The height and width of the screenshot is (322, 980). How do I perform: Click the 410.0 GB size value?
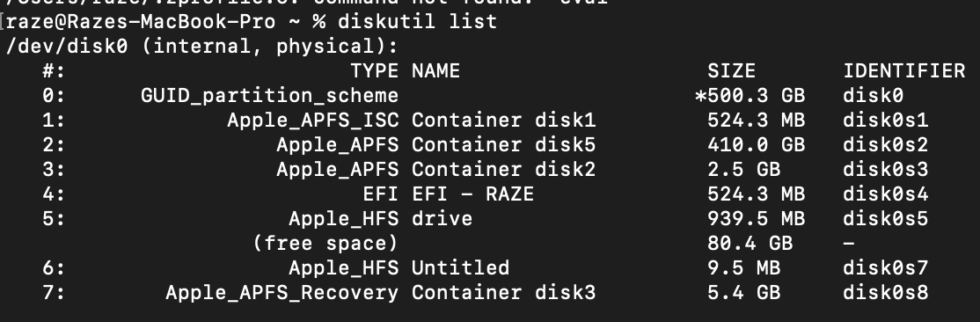[756, 145]
